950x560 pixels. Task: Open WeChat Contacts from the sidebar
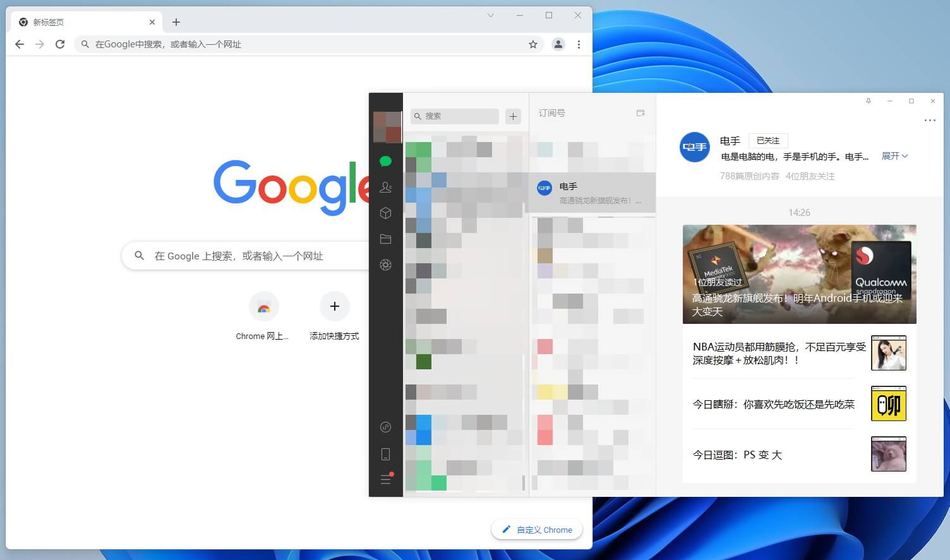tap(386, 187)
